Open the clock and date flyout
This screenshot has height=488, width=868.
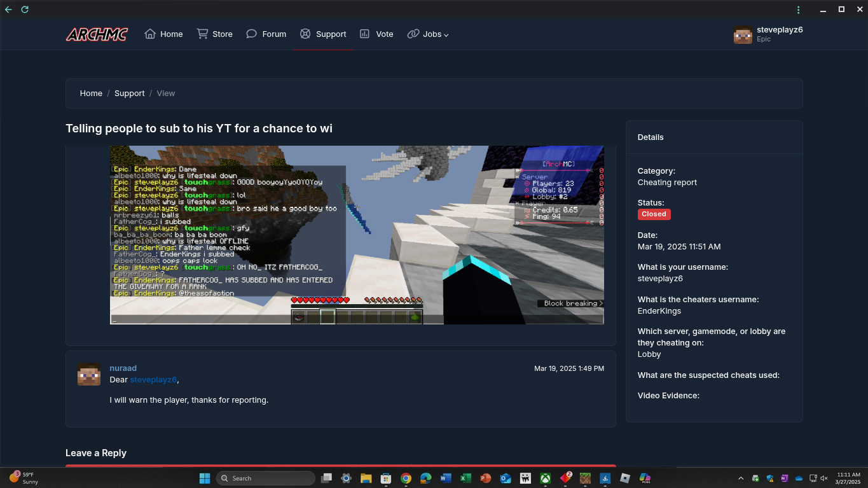pyautogui.click(x=848, y=478)
